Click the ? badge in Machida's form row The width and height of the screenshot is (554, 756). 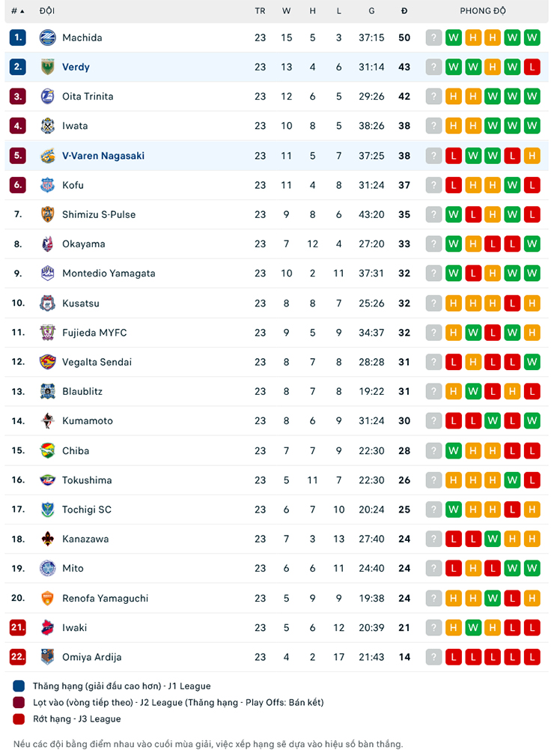[433, 37]
